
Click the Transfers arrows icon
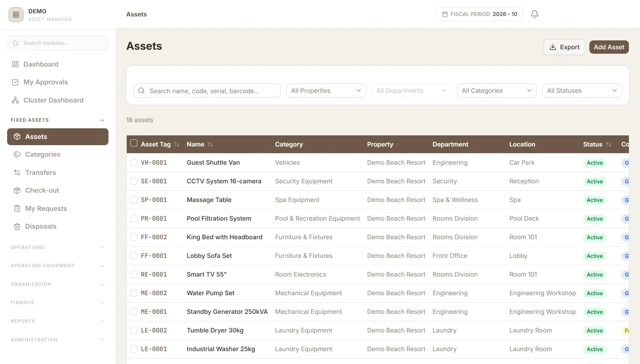pos(17,173)
